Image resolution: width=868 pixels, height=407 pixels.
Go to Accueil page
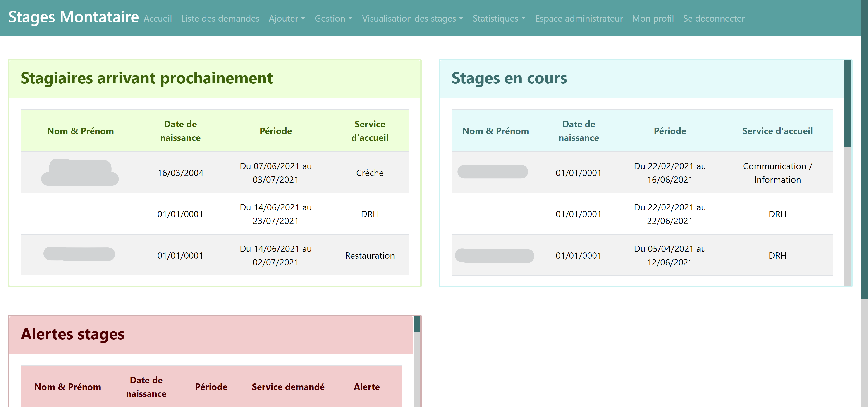(158, 19)
